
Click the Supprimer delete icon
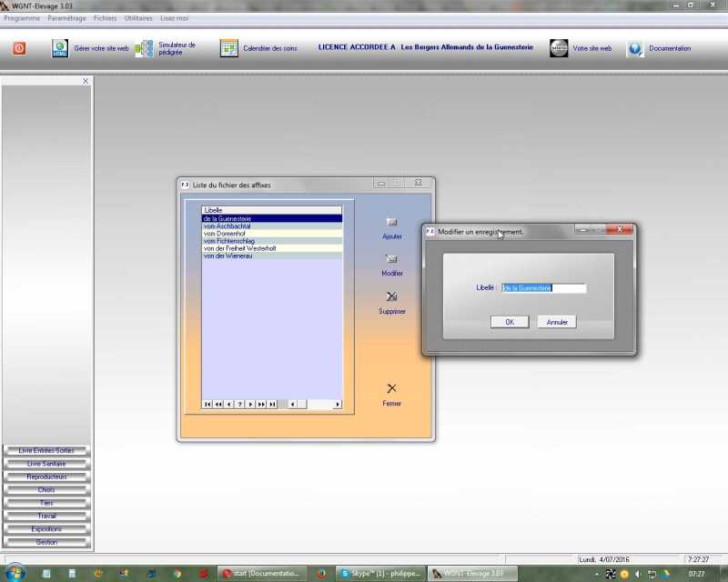(391, 296)
